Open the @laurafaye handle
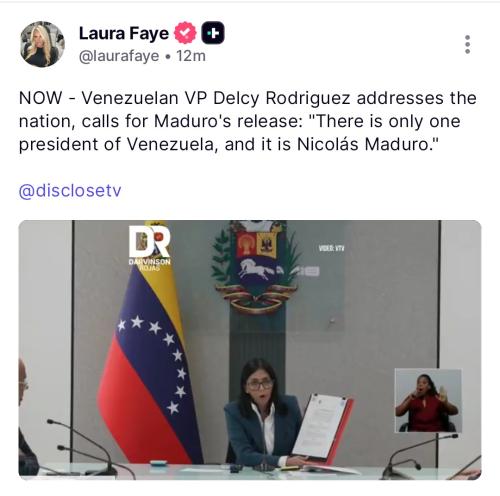 pyautogui.click(x=119, y=56)
